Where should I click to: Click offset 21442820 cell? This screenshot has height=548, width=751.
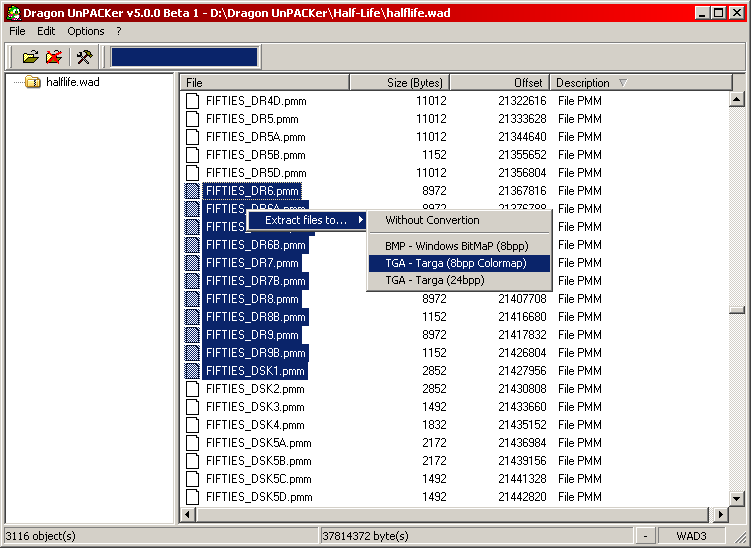tap(522, 497)
